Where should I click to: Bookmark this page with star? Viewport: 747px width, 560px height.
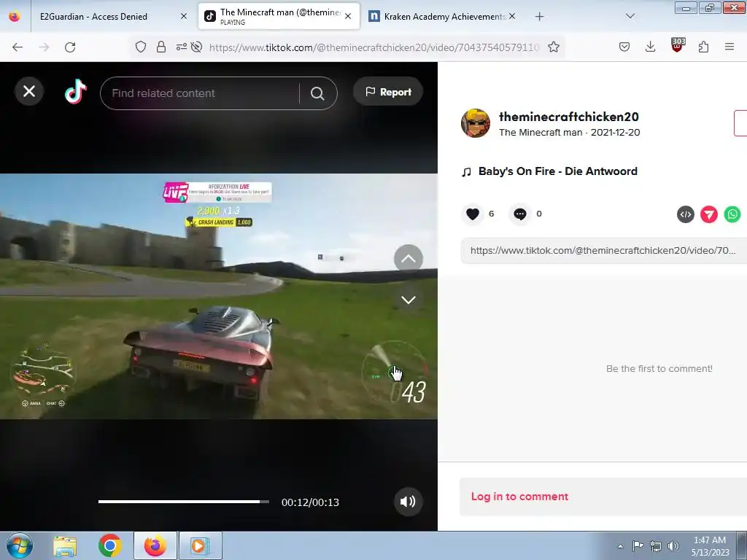[553, 47]
